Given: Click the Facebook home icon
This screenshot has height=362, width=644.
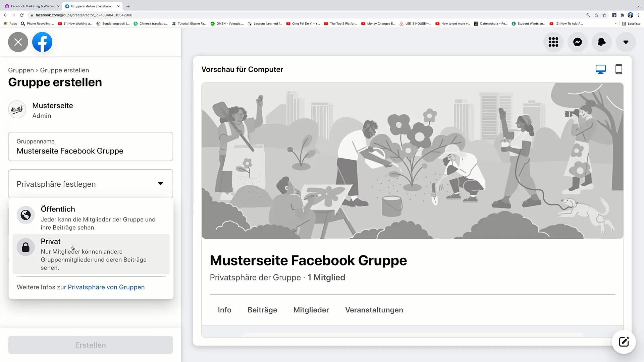Looking at the screenshot, I should click(43, 42).
